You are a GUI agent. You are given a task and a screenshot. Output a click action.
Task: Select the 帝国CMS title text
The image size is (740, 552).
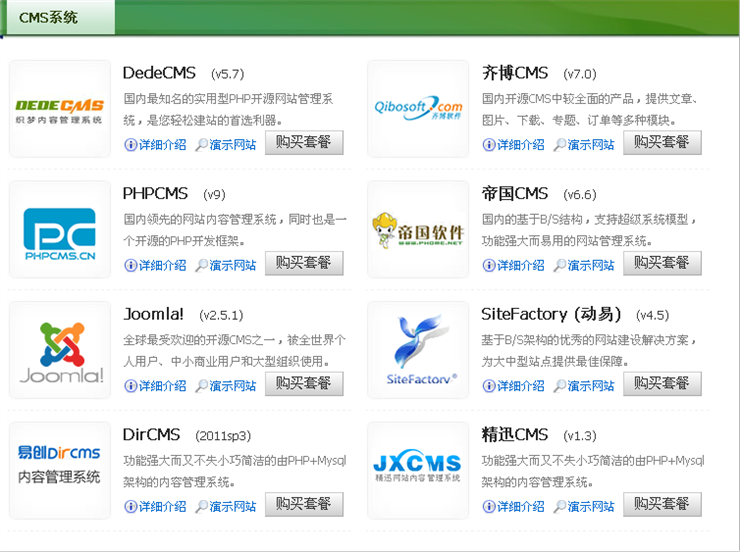click(x=515, y=193)
